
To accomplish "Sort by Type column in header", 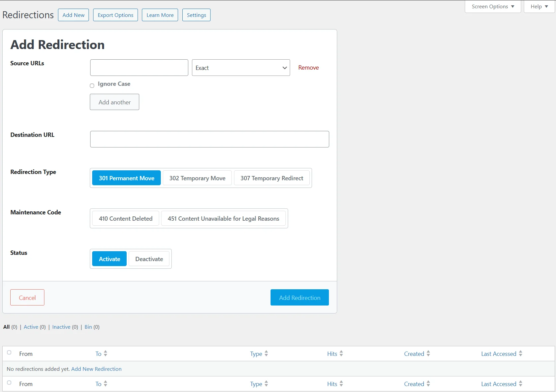I will 259,354.
